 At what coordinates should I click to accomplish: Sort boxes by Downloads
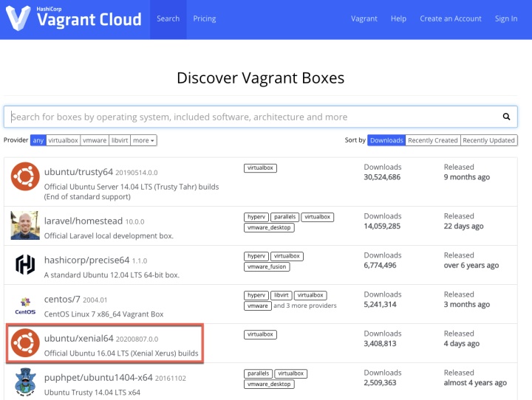[x=386, y=140]
